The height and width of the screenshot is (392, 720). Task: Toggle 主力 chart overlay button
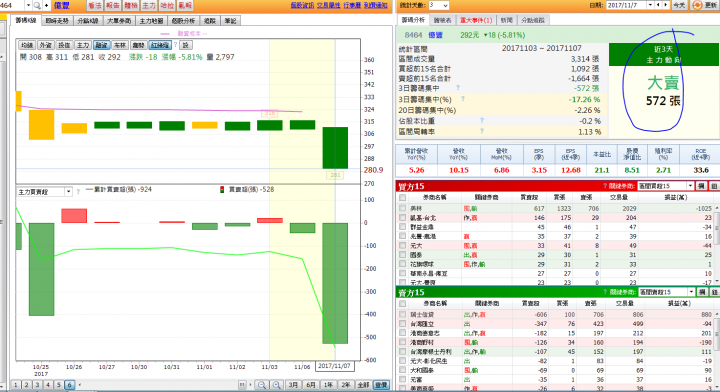click(83, 45)
